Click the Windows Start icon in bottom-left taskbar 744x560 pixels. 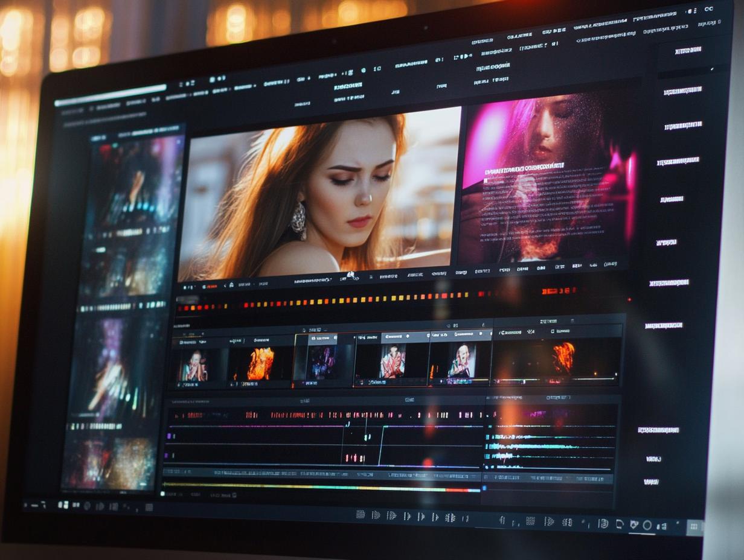[x=62, y=504]
